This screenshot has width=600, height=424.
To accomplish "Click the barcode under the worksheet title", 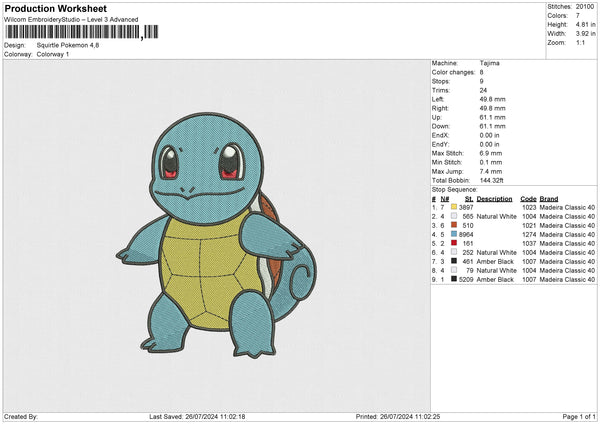I will [x=73, y=33].
